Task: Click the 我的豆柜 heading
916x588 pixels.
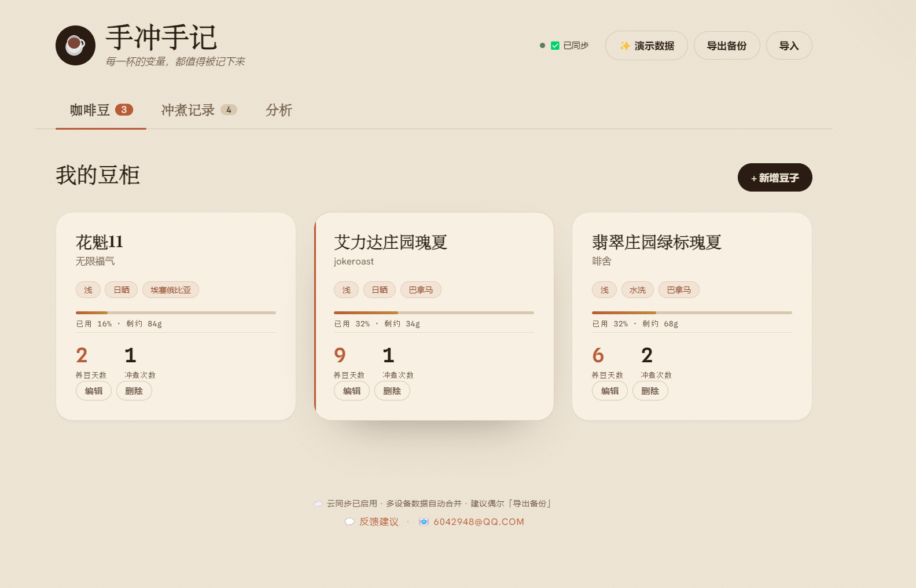Action: coord(98,175)
